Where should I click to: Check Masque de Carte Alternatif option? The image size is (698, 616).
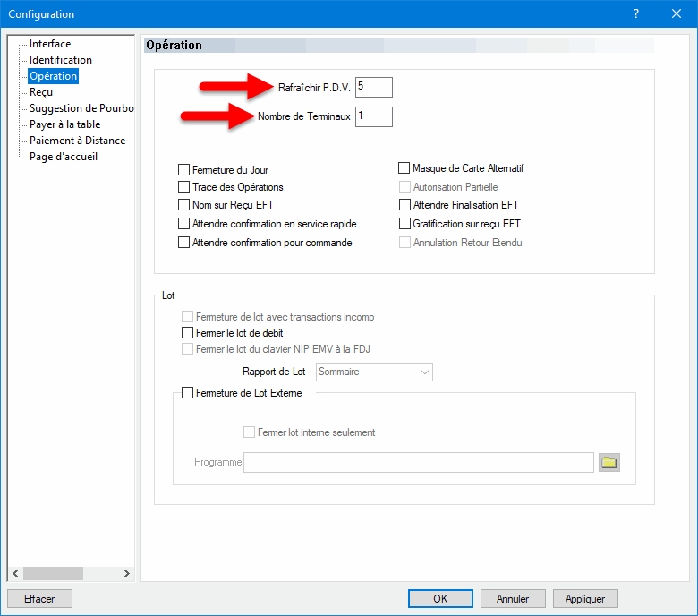click(x=404, y=168)
